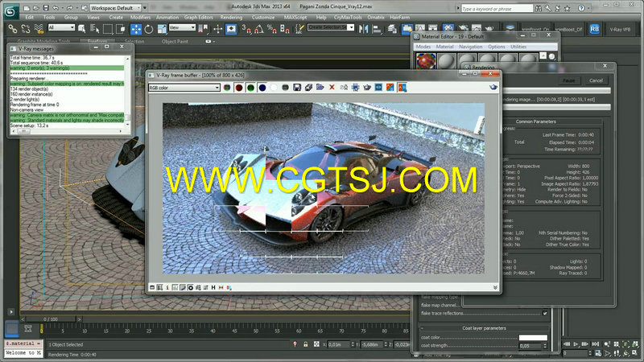
Task: Activate the Select and Move tool
Action: tap(136, 29)
